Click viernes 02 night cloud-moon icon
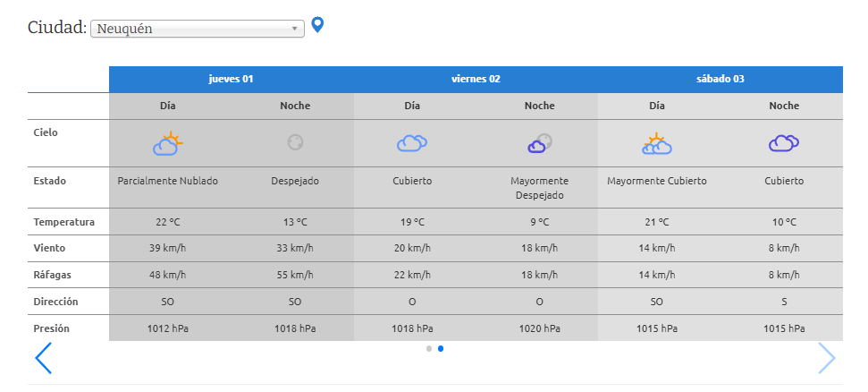Image resolution: width=868 pixels, height=392 pixels. pos(539,142)
